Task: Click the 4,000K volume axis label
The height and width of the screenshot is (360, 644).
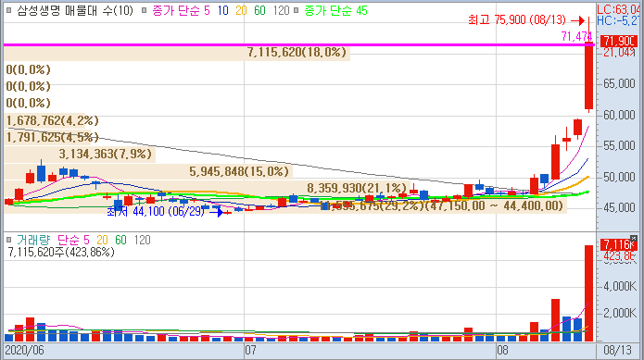Action: click(x=619, y=286)
